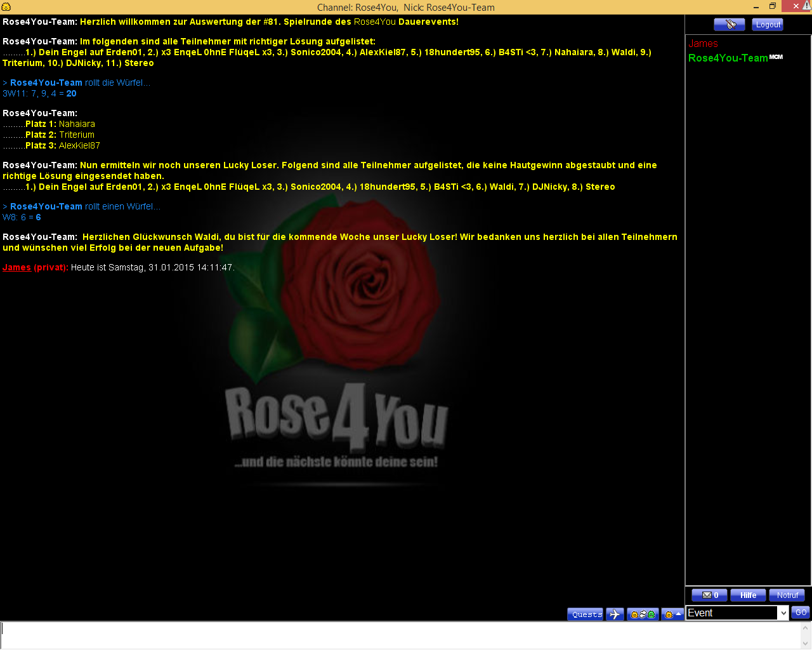Select Rose4You-Team in the user list
Viewport: 812px width, 650px height.
point(728,58)
